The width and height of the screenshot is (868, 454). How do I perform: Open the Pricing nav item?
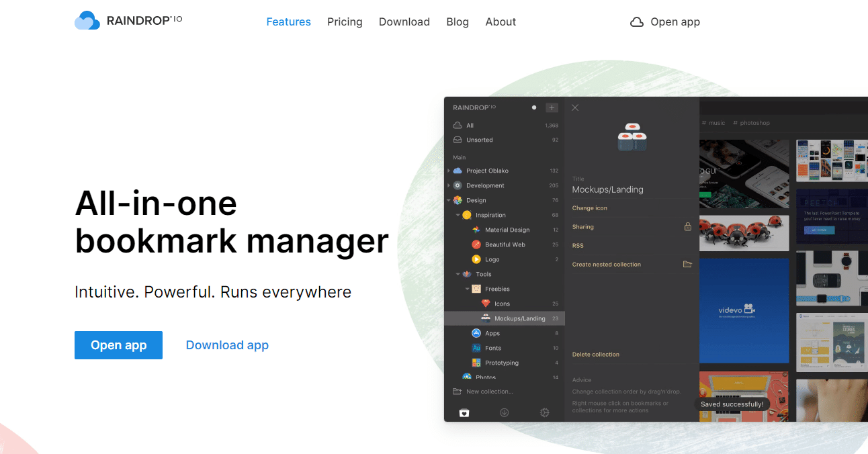[x=345, y=21]
